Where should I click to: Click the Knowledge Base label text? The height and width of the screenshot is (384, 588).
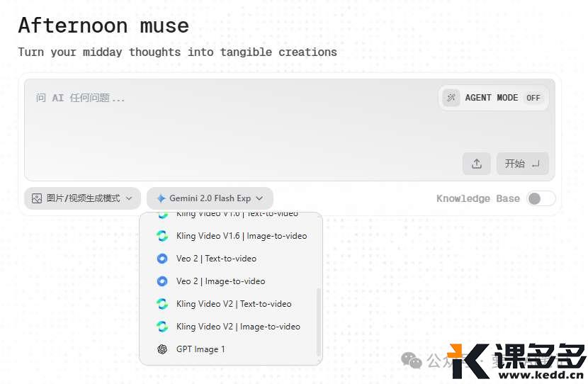tap(478, 198)
